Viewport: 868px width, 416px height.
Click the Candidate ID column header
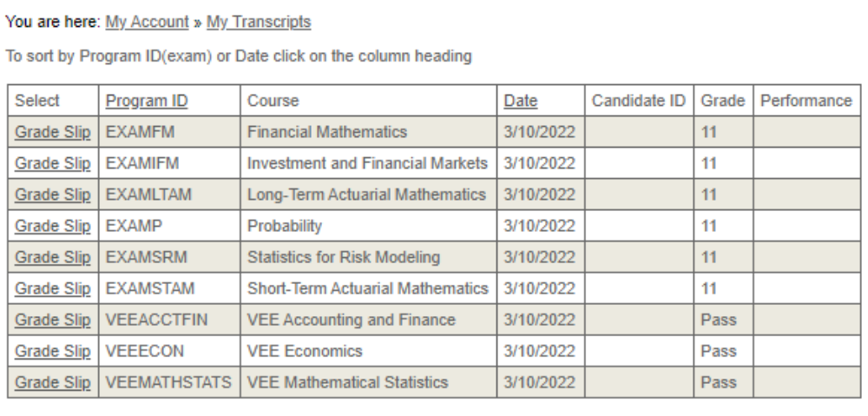[638, 101]
